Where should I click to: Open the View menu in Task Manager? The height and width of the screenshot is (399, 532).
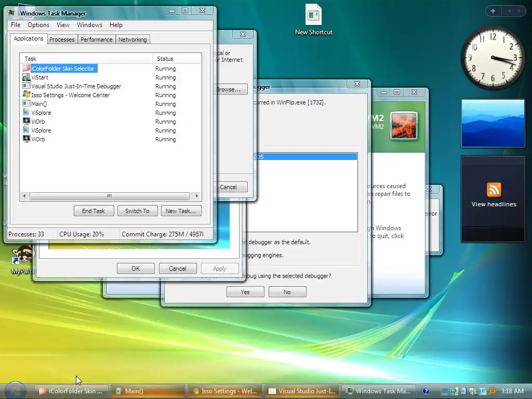tap(63, 25)
